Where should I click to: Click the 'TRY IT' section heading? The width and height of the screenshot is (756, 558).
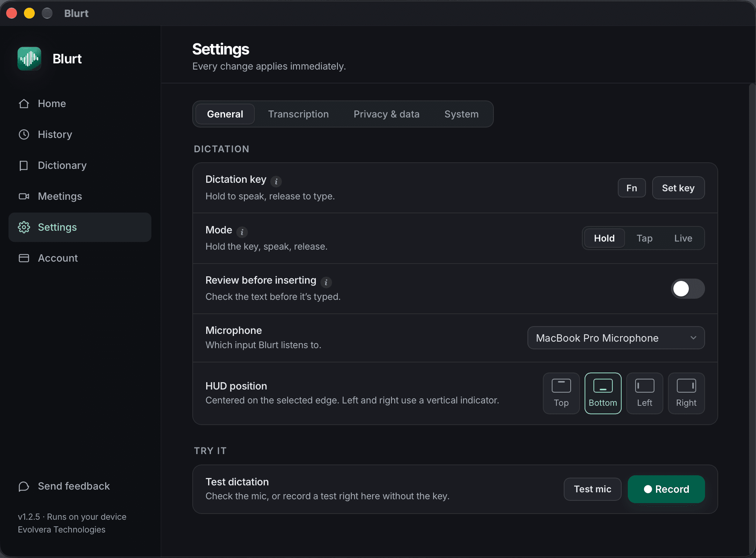[x=210, y=451]
